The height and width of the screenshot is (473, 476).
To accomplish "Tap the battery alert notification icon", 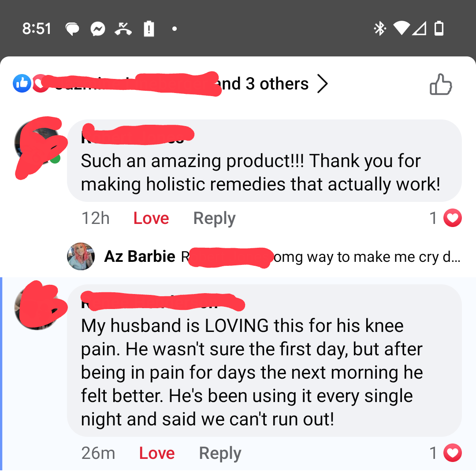I will coord(149,29).
